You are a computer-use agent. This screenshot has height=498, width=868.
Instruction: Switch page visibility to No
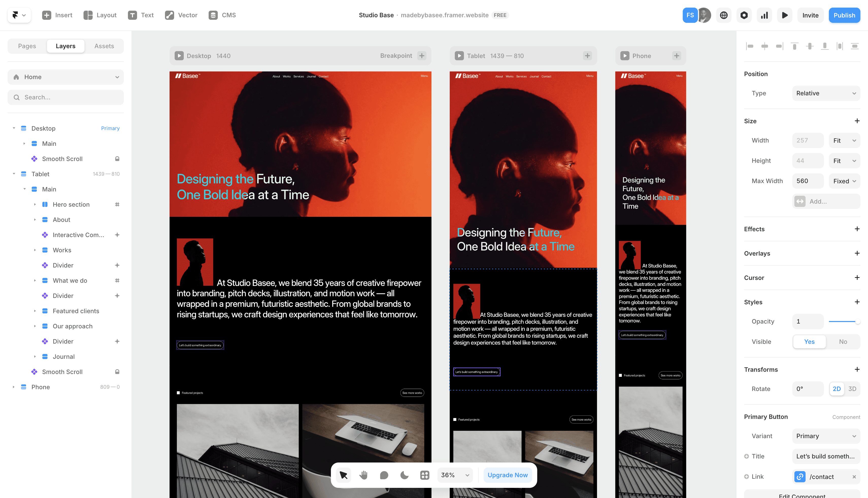click(843, 342)
